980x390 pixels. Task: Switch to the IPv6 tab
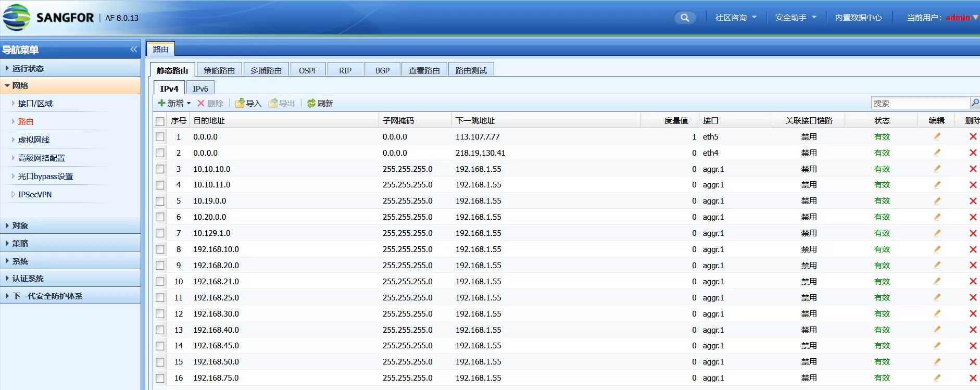200,89
